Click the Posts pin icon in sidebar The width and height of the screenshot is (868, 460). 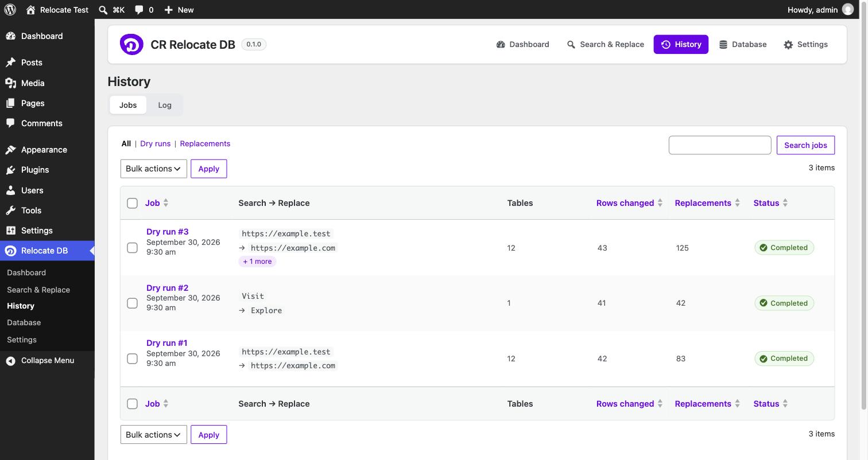click(11, 63)
